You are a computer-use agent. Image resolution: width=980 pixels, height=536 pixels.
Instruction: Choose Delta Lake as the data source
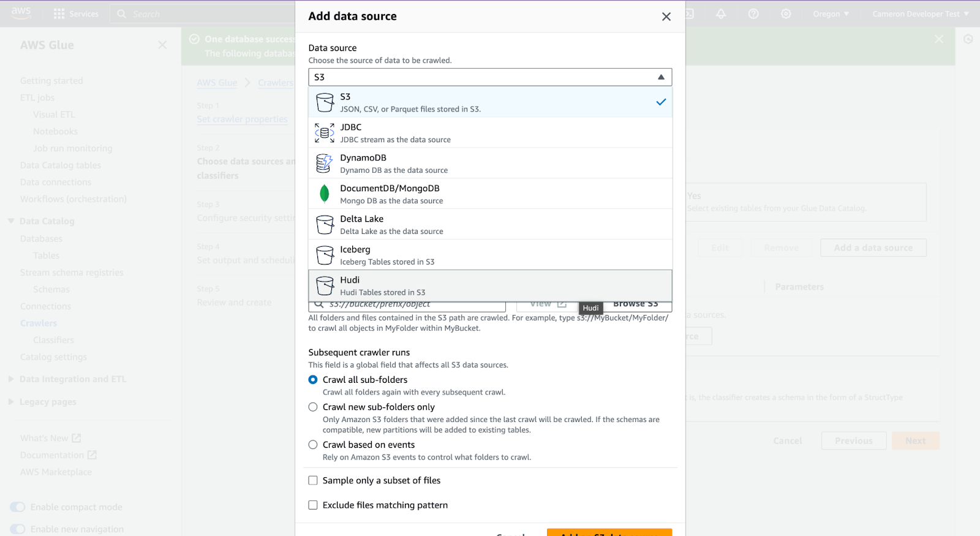(490, 225)
